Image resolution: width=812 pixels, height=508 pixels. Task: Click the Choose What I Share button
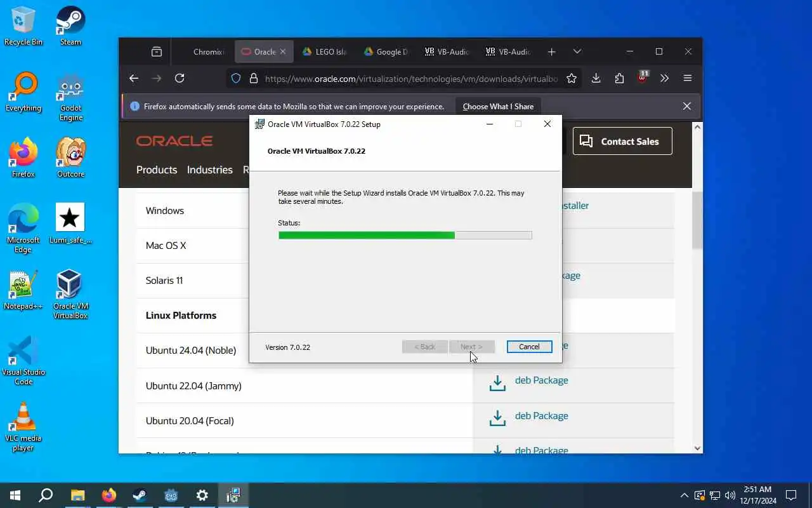[x=498, y=106]
